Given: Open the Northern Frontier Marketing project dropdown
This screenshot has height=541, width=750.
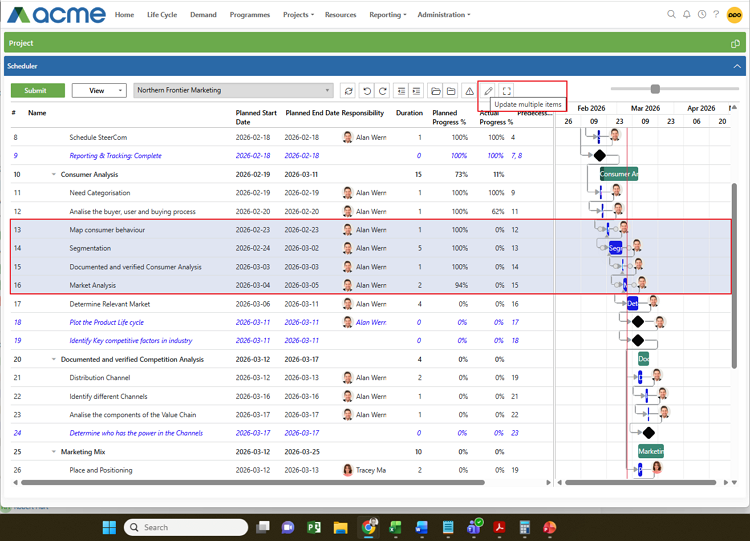Looking at the screenshot, I should (233, 90).
